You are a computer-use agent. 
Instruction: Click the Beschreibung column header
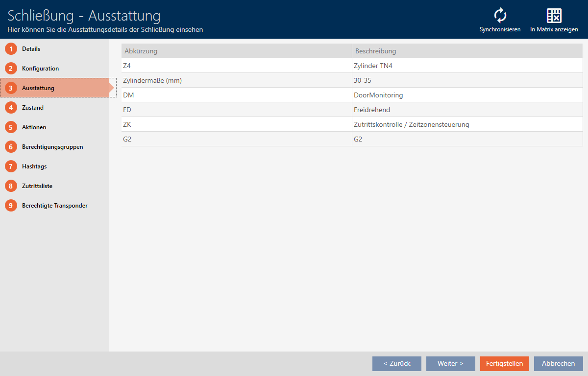467,51
